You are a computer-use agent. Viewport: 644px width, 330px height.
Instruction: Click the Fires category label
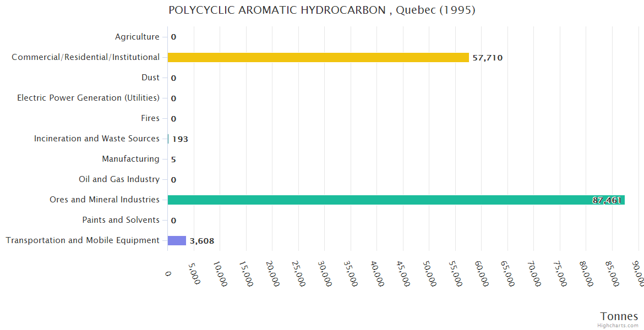coord(150,118)
